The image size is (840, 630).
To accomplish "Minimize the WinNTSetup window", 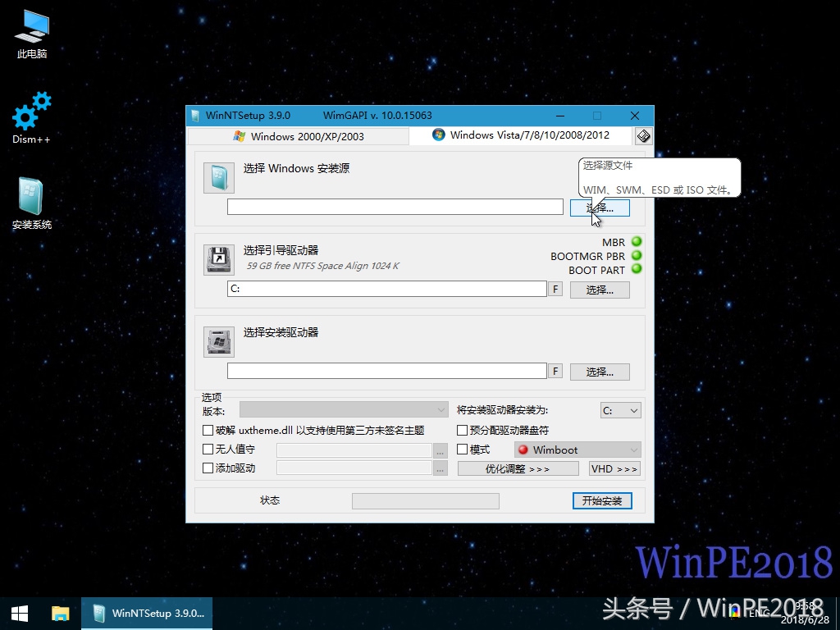I will (559, 116).
